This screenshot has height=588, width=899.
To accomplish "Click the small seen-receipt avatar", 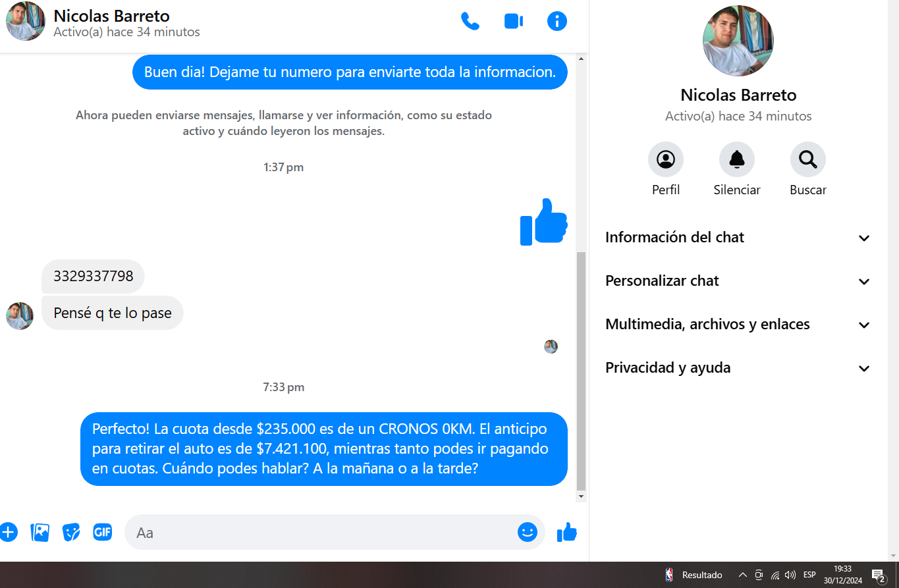I will coord(551,346).
